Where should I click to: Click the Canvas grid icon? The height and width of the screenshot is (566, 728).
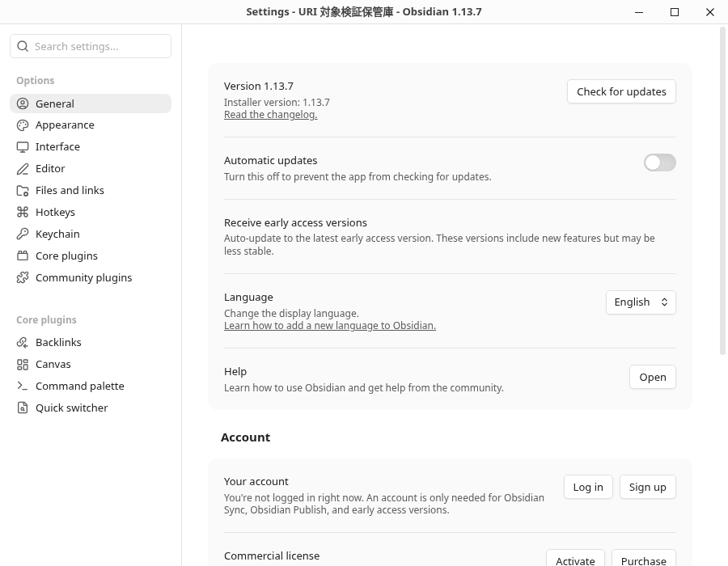click(x=23, y=364)
